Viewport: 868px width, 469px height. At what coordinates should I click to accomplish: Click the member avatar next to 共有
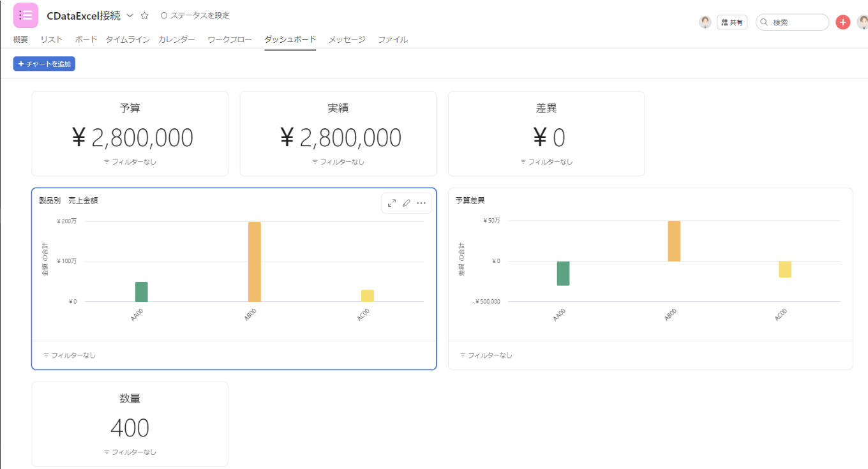click(x=705, y=22)
